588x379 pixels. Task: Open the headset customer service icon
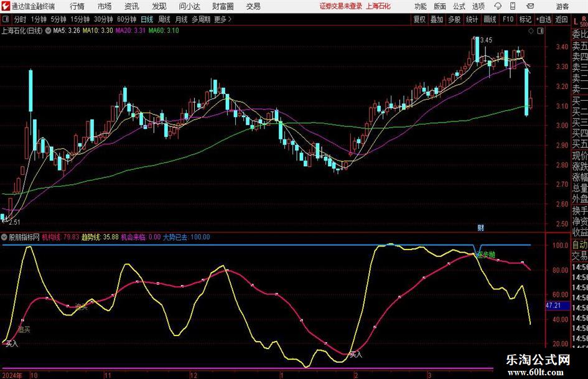coord(498,6)
